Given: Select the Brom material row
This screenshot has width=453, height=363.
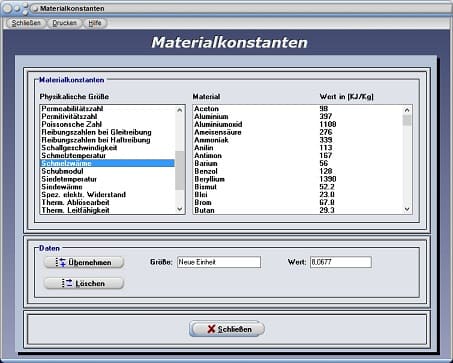Looking at the screenshot, I should [298, 203].
